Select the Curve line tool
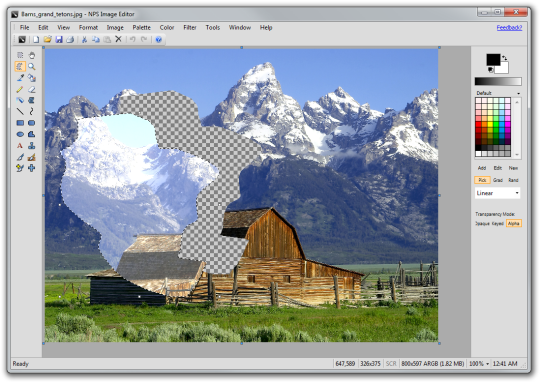 (32, 111)
